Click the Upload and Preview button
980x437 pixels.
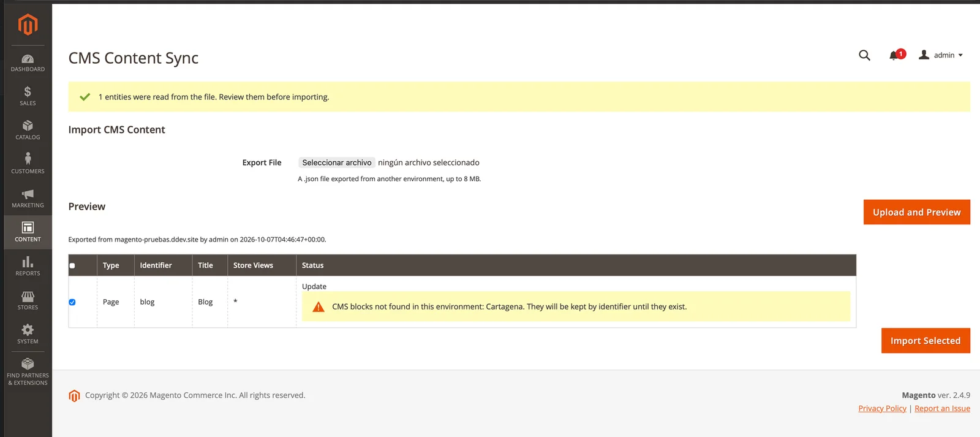pyautogui.click(x=916, y=212)
